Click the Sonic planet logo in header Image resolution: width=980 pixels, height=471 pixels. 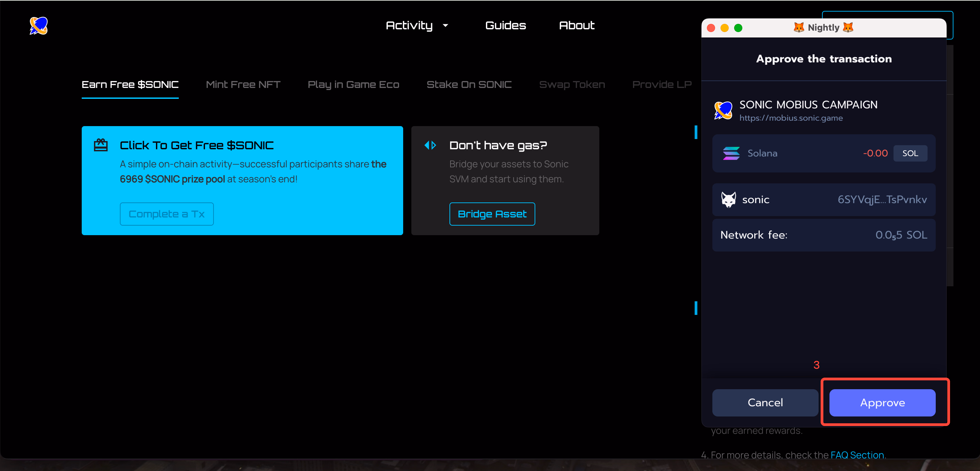click(x=38, y=26)
